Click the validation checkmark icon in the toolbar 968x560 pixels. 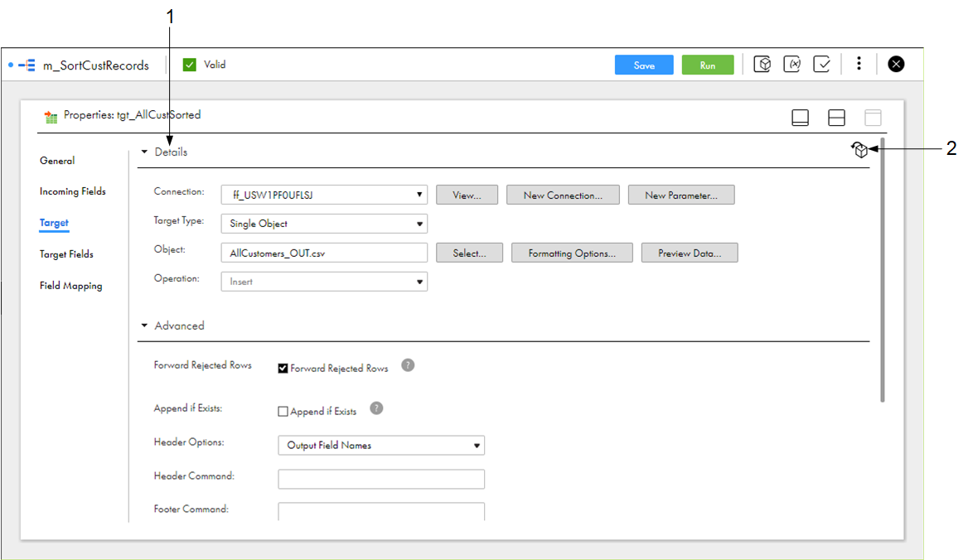pos(821,64)
